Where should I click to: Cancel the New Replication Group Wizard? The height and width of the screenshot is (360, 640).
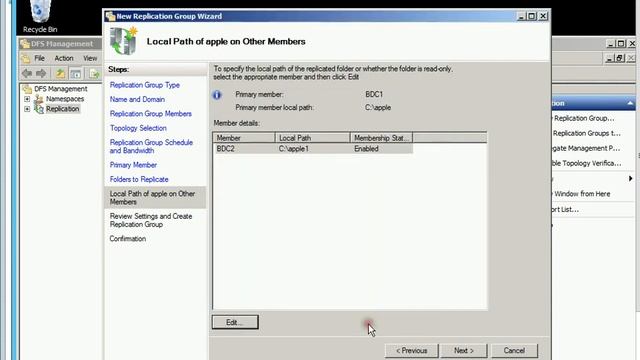click(x=514, y=351)
